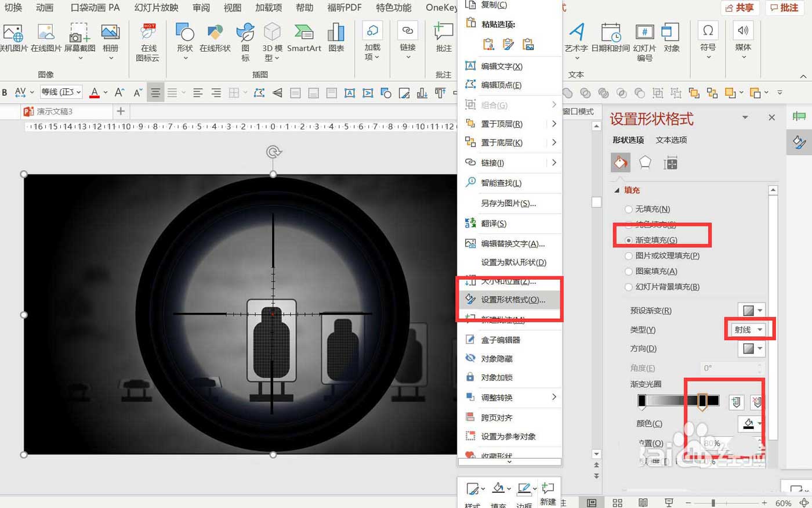Choose 设置形状格式 from the context menu
The width and height of the screenshot is (812, 508).
514,300
